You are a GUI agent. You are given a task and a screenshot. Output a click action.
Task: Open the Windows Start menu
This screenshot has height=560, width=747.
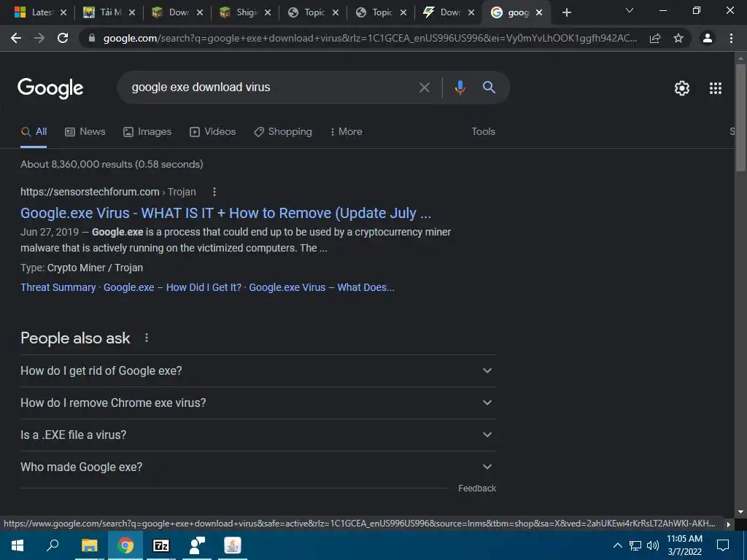(18, 545)
